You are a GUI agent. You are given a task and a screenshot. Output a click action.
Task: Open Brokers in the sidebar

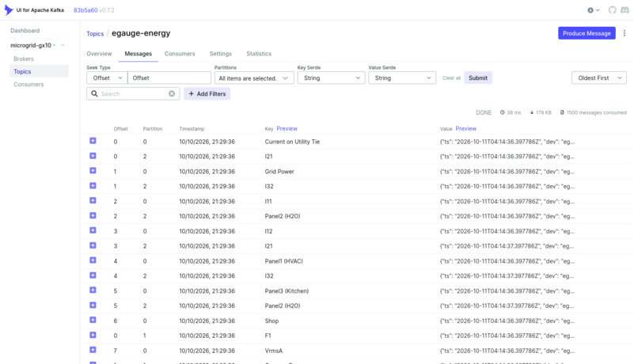tap(24, 59)
